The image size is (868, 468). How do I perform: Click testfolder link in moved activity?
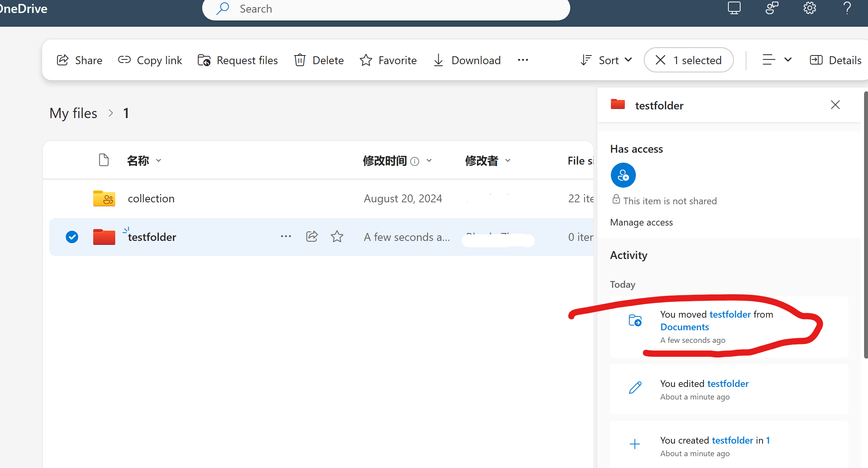click(730, 314)
